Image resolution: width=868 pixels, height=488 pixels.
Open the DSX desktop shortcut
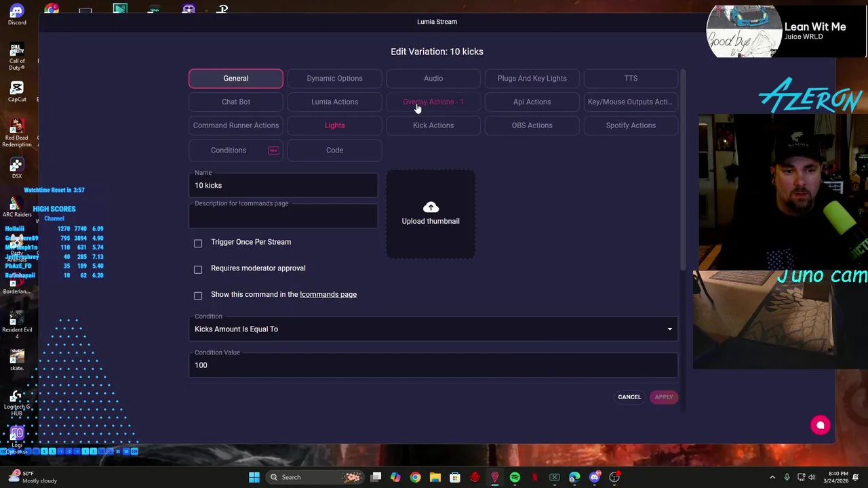tap(17, 168)
